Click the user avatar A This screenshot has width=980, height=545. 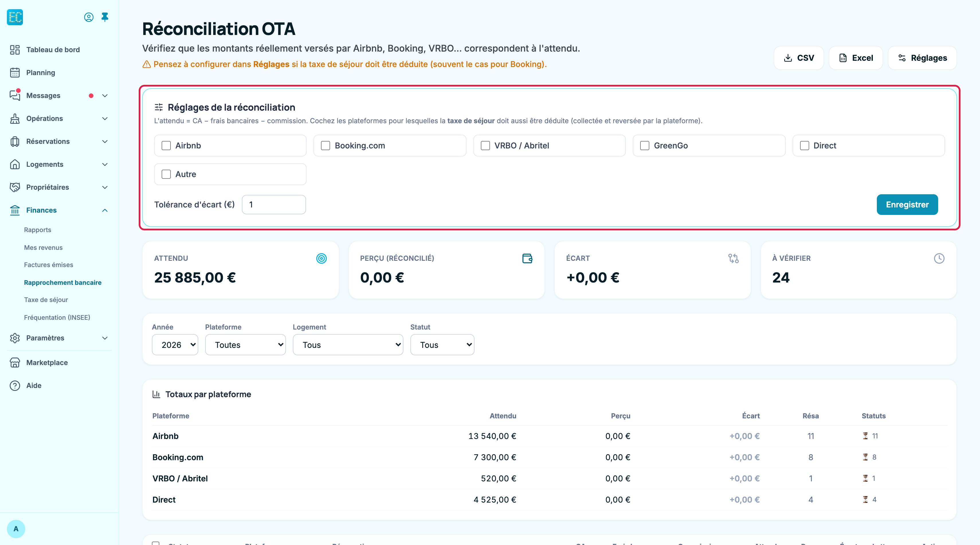16,529
